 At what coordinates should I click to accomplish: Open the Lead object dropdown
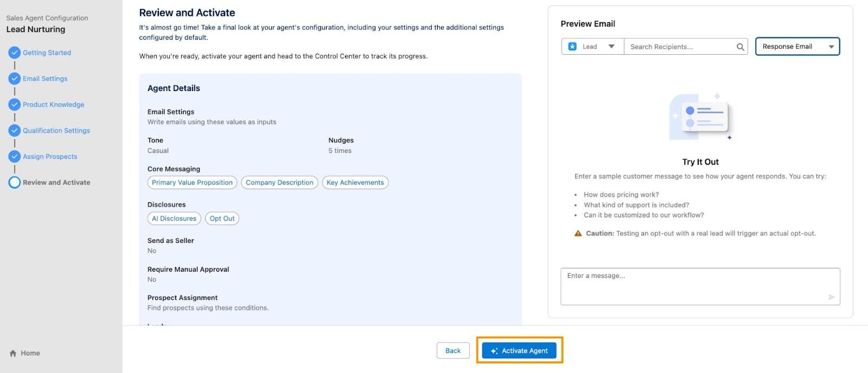point(612,46)
